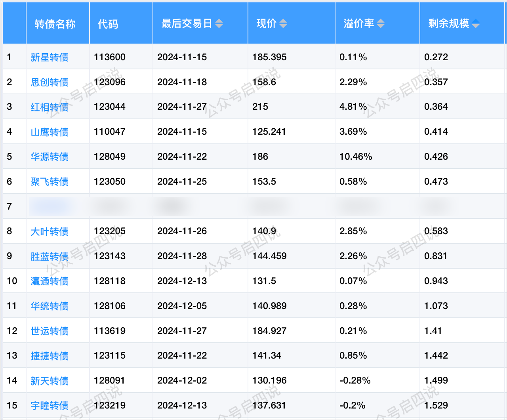Viewport: 507px width, 420px height.
Task: Open the 新星转债 link
Action: coord(50,57)
